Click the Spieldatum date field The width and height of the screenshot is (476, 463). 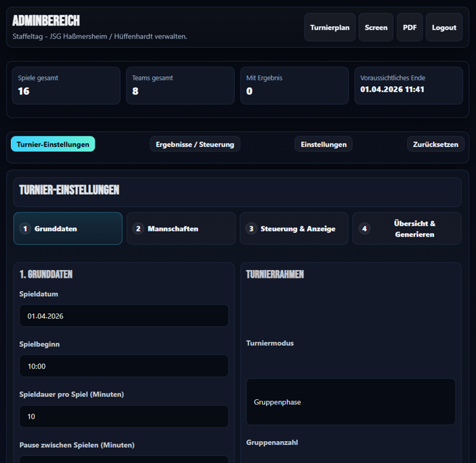[124, 316]
